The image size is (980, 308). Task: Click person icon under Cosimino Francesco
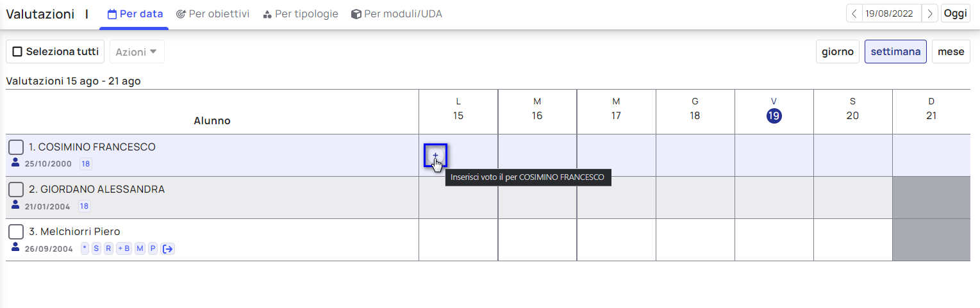point(15,163)
